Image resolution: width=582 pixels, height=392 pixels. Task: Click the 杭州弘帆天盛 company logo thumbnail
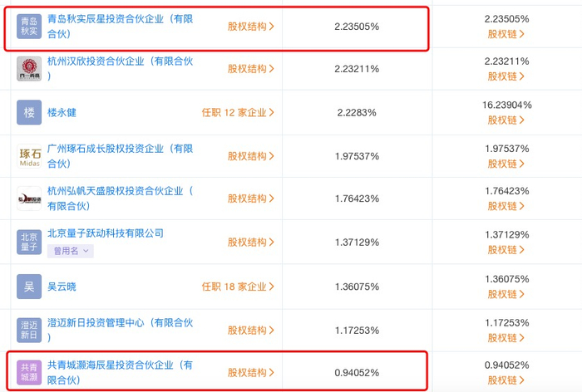[29, 199]
